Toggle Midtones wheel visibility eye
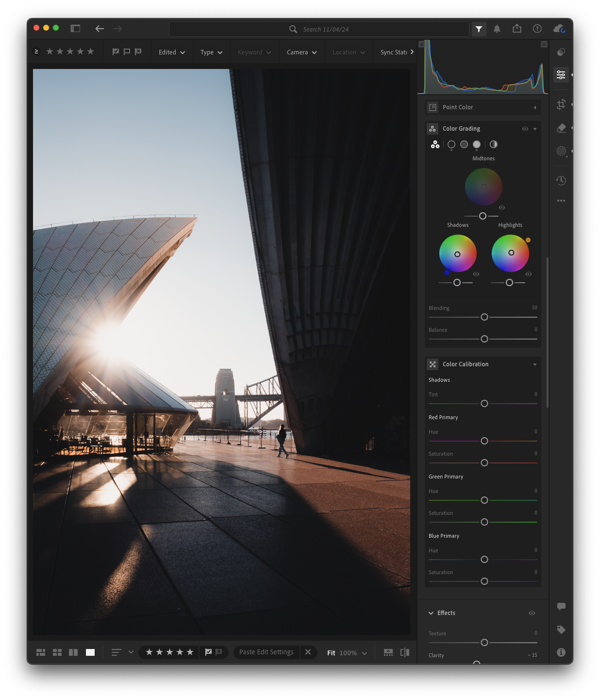Screen dimensions: 600x700 (x=502, y=207)
